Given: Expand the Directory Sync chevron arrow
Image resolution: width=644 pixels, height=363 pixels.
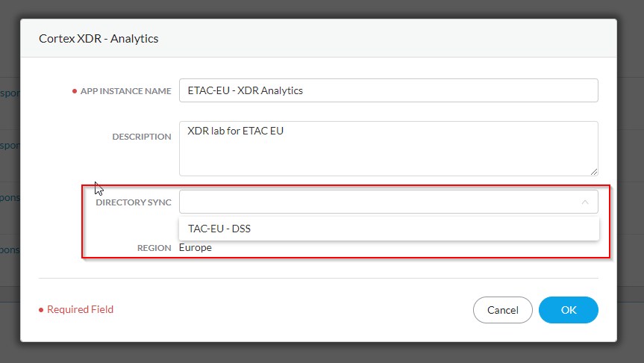Looking at the screenshot, I should click(x=585, y=202).
